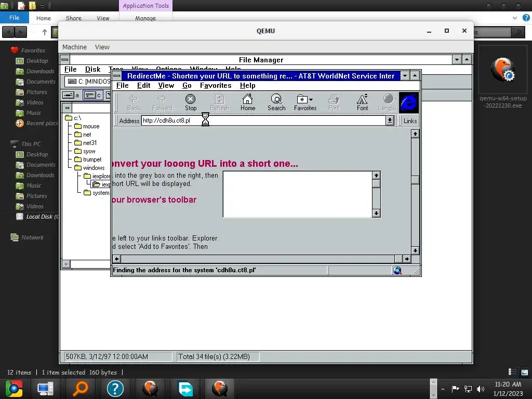Click Explorer Help question mark icon
532x399 pixels.
pyautogui.click(x=526, y=18)
